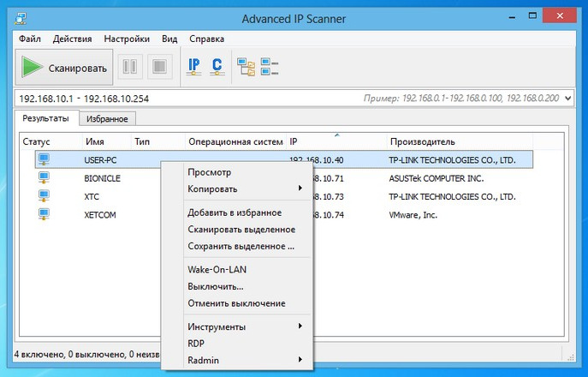Choose Отменить выключение
588x377 pixels.
[236, 303]
